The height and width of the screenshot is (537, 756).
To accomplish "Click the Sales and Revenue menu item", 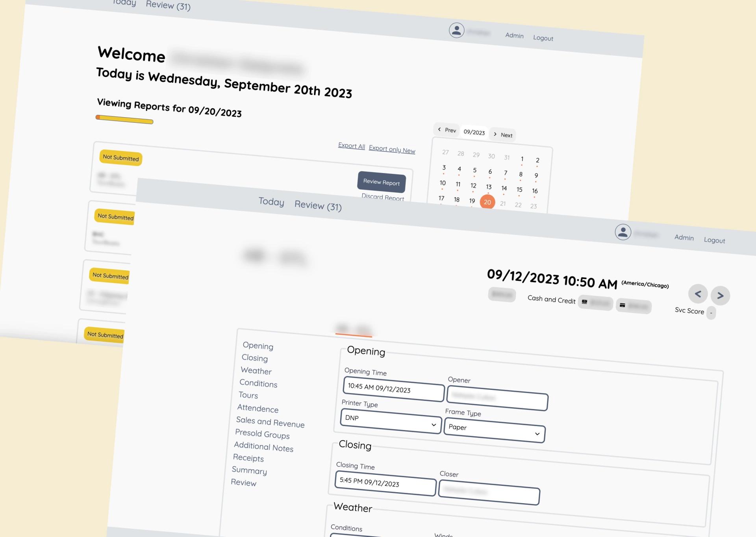I will click(269, 422).
